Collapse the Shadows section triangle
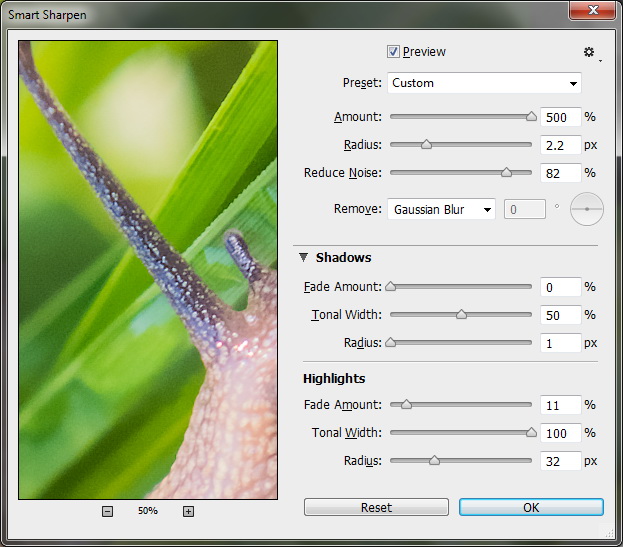This screenshot has height=547, width=623. tap(303, 257)
